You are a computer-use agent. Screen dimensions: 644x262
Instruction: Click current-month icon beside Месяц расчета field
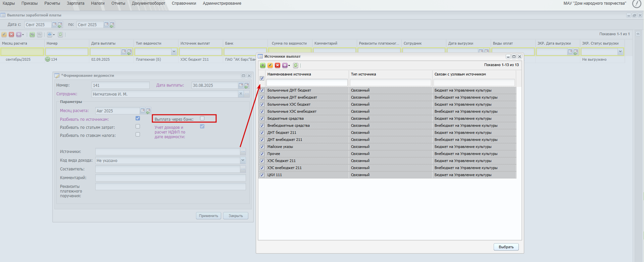pyautogui.click(x=148, y=111)
